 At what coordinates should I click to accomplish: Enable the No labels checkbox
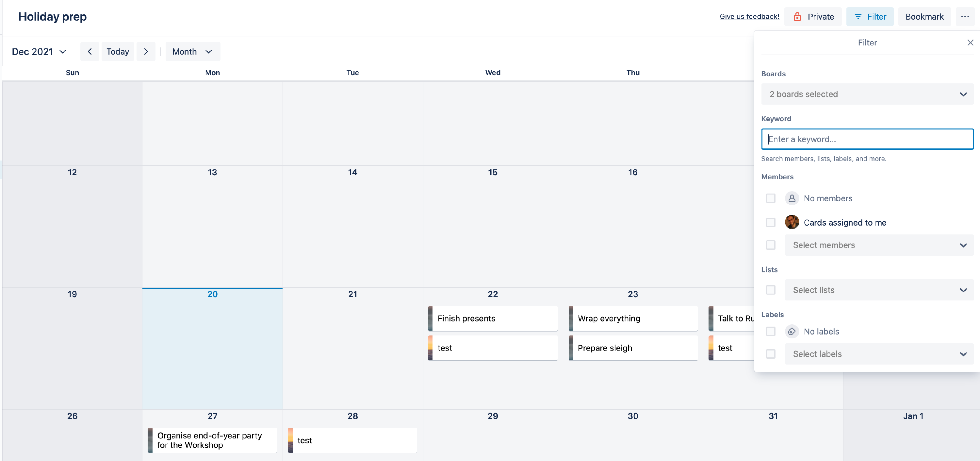771,331
